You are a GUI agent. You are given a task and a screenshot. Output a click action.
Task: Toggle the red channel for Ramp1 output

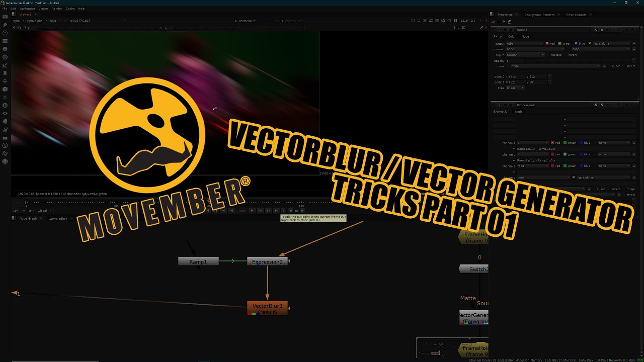pos(547,43)
